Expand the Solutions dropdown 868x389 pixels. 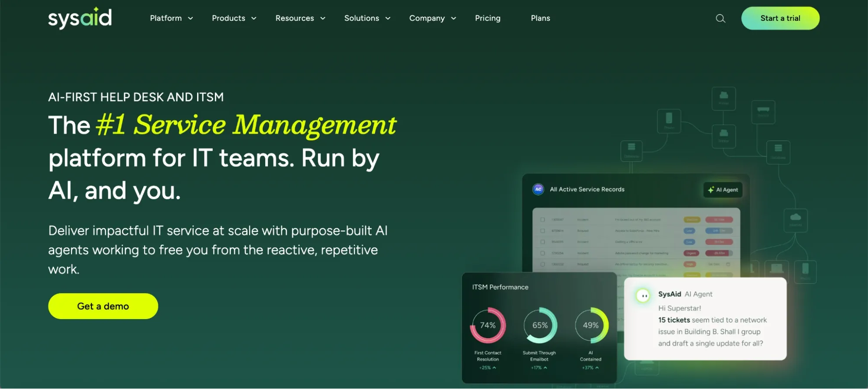(367, 18)
